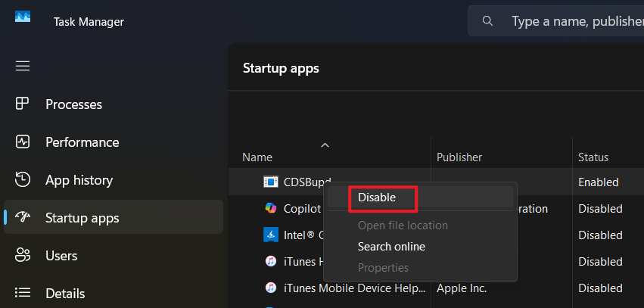The height and width of the screenshot is (308, 644).
Task: Sort by the Status column header
Action: 593,157
